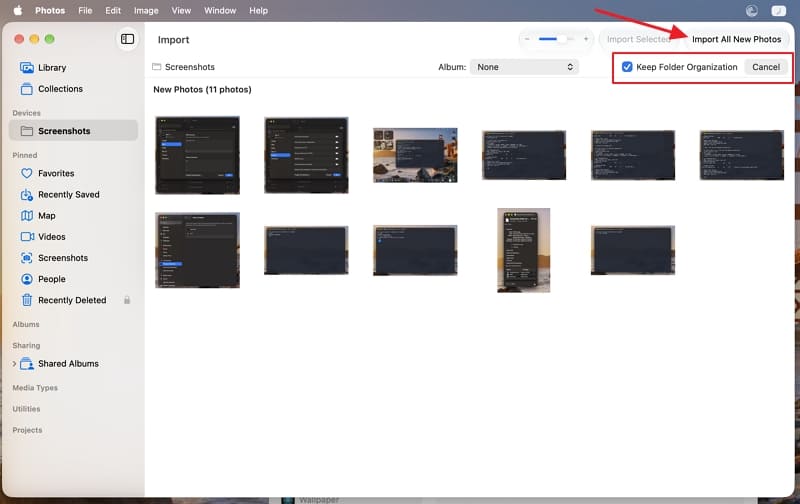
Task: Open the Window menu
Action: 220,10
